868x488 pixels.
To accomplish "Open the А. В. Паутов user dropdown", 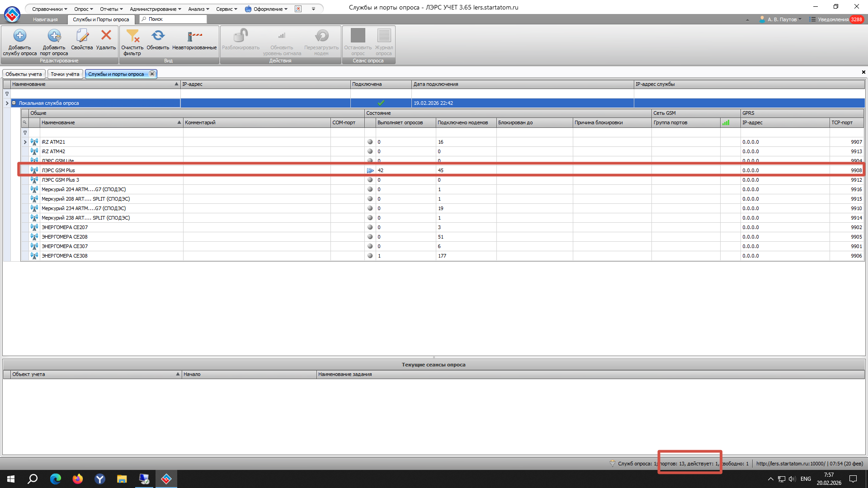I will pos(782,19).
